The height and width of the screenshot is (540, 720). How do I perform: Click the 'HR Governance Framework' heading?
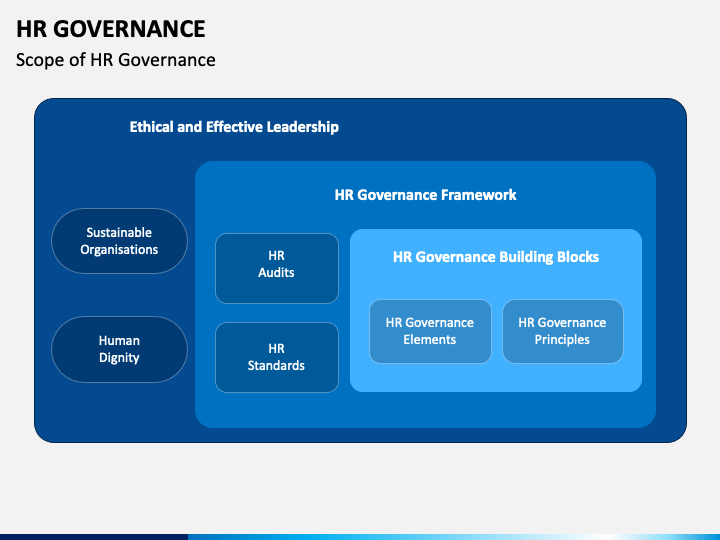coord(425,195)
